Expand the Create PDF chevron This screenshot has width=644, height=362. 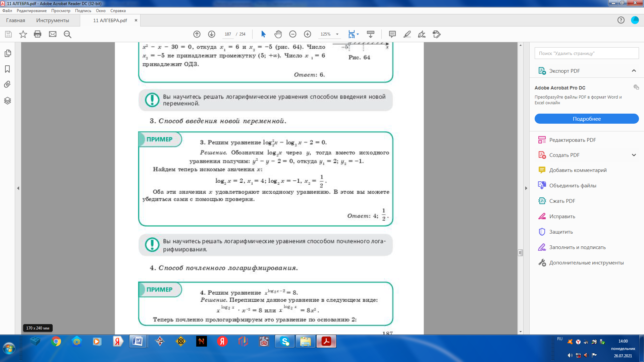[634, 155]
